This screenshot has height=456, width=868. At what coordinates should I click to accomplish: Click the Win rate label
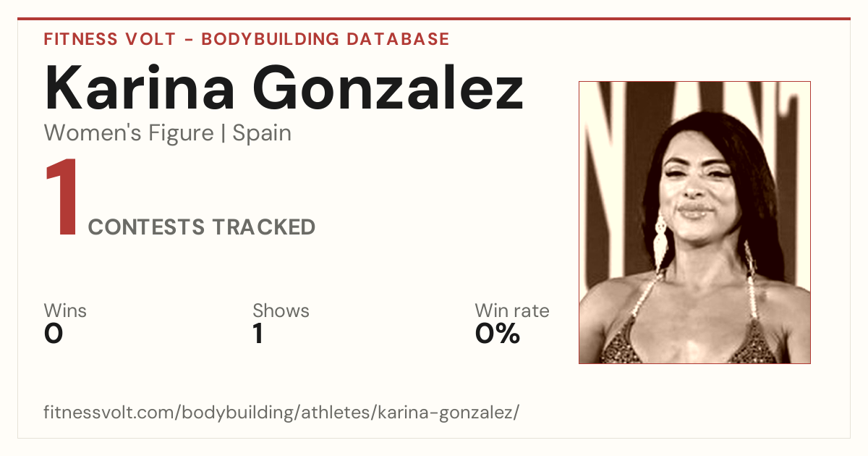click(x=512, y=311)
